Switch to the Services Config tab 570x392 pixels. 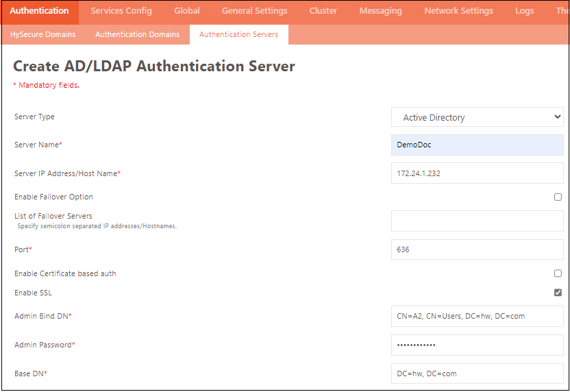[x=121, y=11]
